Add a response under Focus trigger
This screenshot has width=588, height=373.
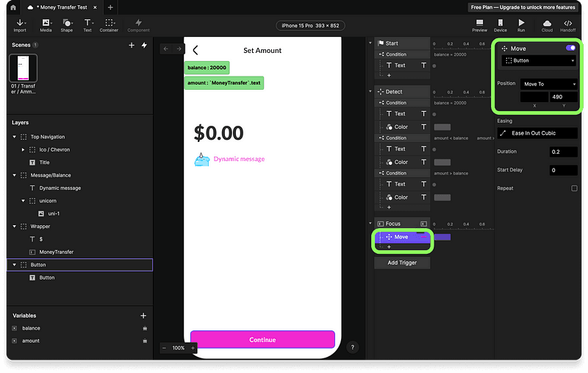[389, 247]
